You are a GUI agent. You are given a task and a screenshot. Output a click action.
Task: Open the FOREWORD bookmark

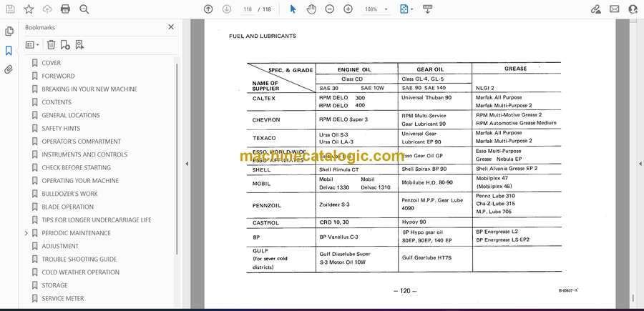click(x=58, y=76)
